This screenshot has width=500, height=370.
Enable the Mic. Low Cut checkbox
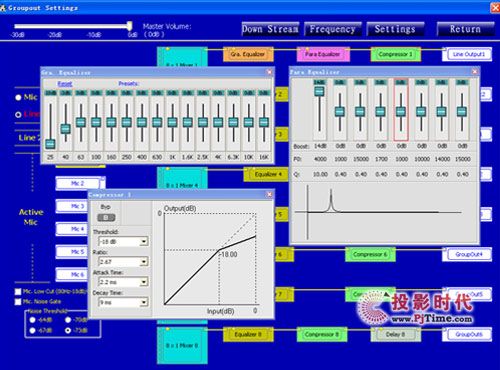18,292
